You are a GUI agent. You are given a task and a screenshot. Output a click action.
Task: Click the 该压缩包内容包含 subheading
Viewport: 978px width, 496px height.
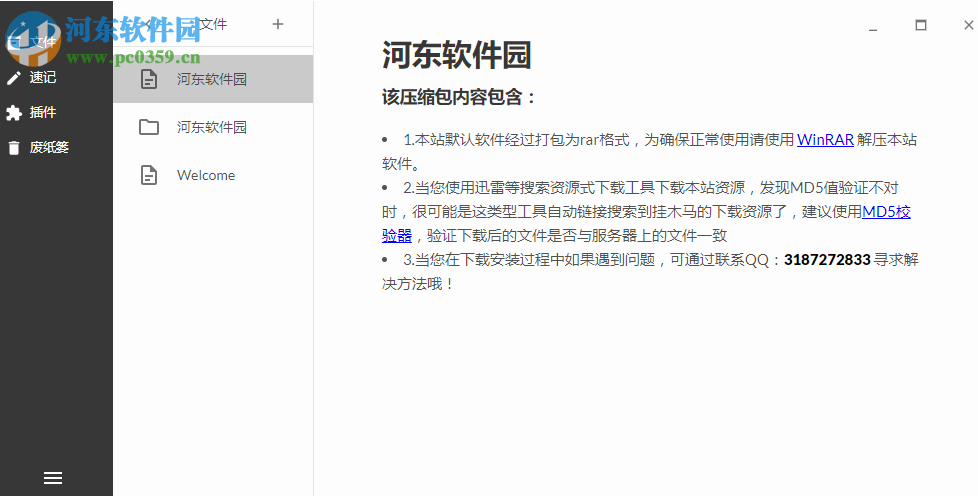click(x=459, y=97)
